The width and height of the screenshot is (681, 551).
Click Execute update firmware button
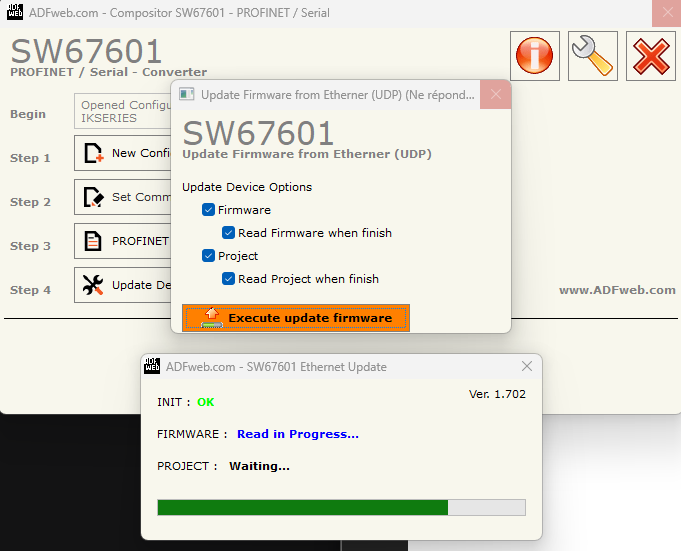(296, 318)
